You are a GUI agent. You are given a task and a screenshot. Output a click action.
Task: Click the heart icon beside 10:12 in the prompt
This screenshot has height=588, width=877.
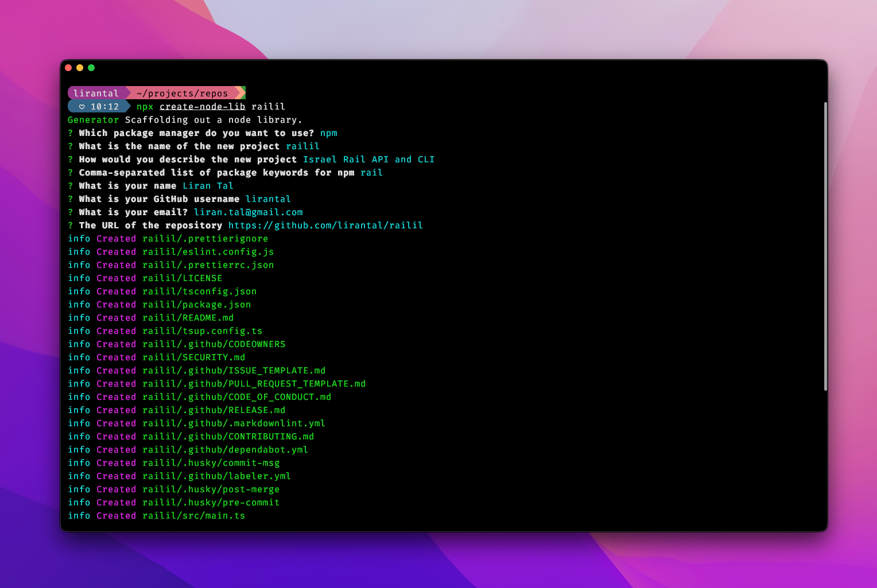coord(82,107)
